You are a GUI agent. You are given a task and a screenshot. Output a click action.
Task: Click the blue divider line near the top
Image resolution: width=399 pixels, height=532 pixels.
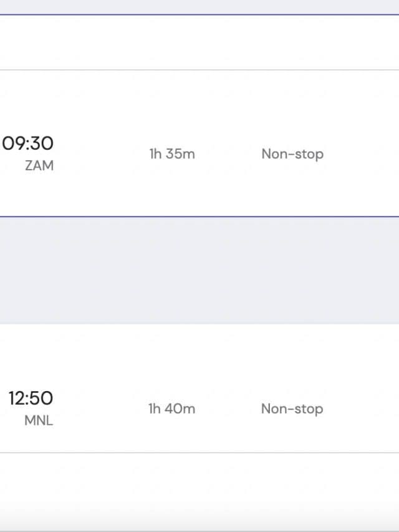(199, 14)
